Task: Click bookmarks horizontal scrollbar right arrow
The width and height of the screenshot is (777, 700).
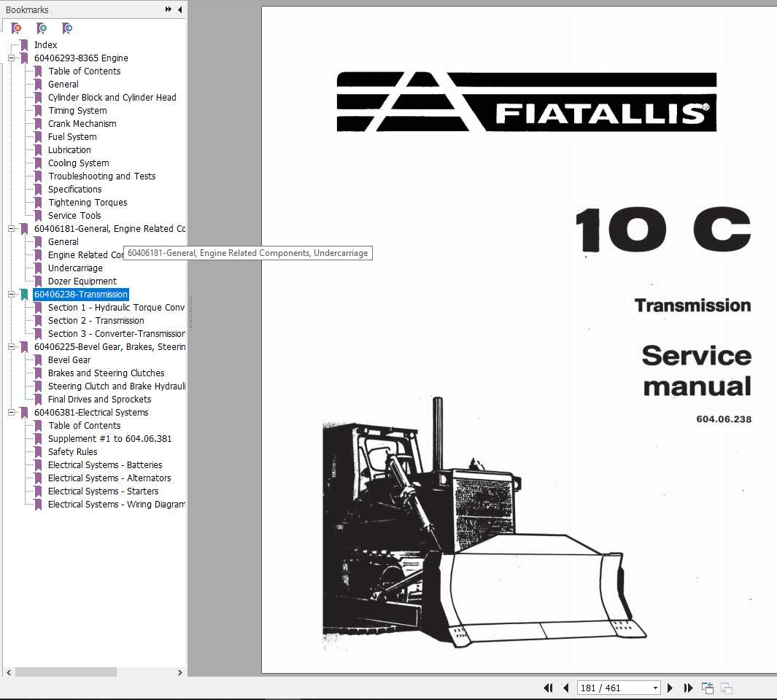Action: [180, 672]
